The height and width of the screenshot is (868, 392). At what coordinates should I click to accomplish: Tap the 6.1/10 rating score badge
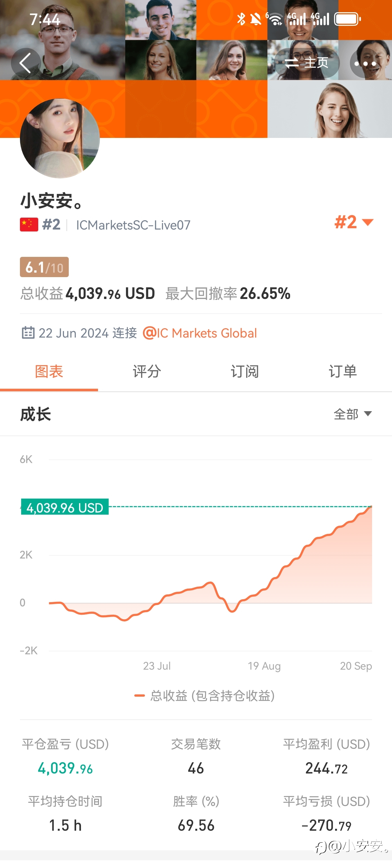coord(44,267)
